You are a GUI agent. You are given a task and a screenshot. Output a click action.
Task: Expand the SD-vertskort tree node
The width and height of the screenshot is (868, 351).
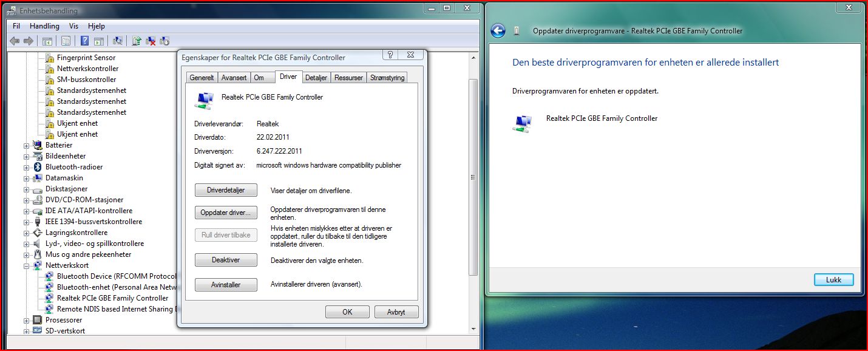tap(26, 332)
